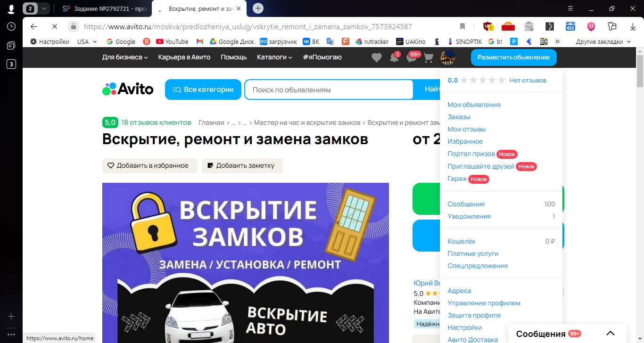Open #яПомогаю link
644x343 pixels.
click(322, 57)
